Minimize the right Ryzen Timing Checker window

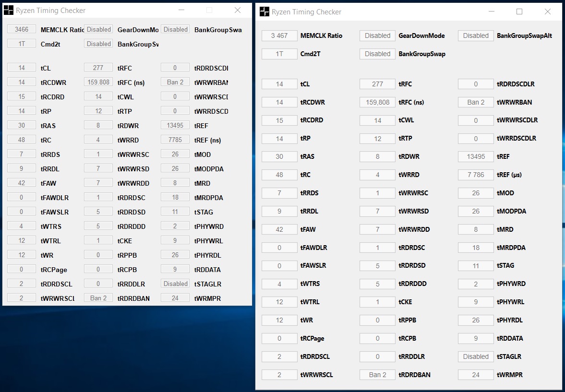[x=492, y=12]
